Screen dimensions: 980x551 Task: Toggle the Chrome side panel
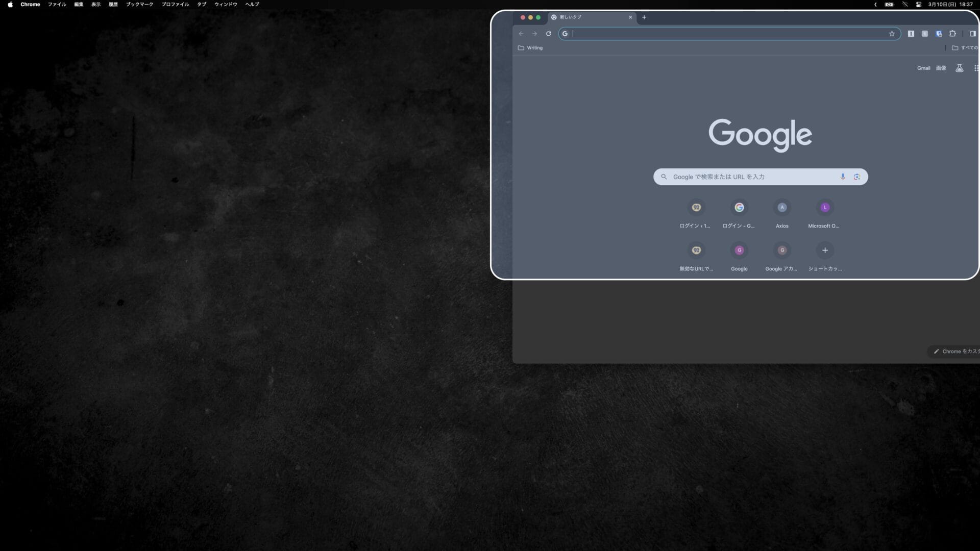coord(972,34)
